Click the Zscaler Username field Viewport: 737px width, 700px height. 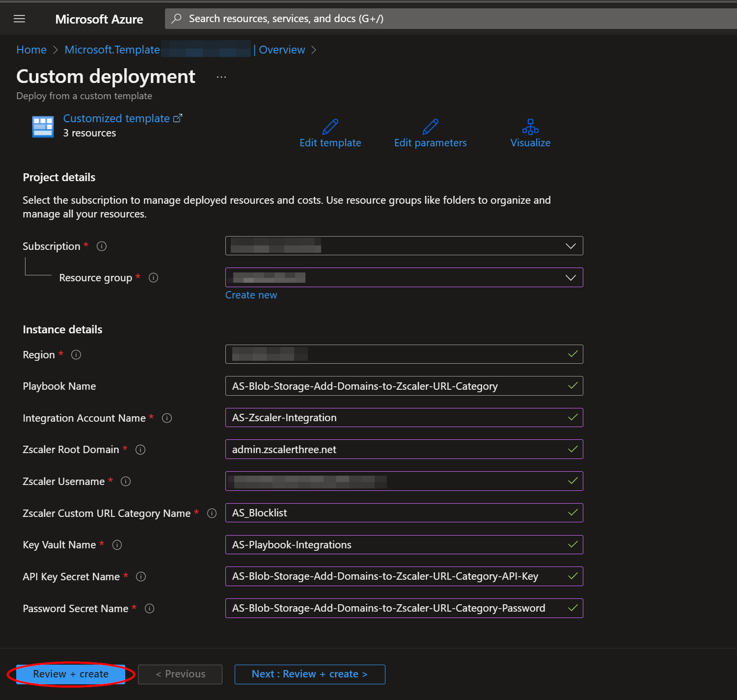pos(404,481)
